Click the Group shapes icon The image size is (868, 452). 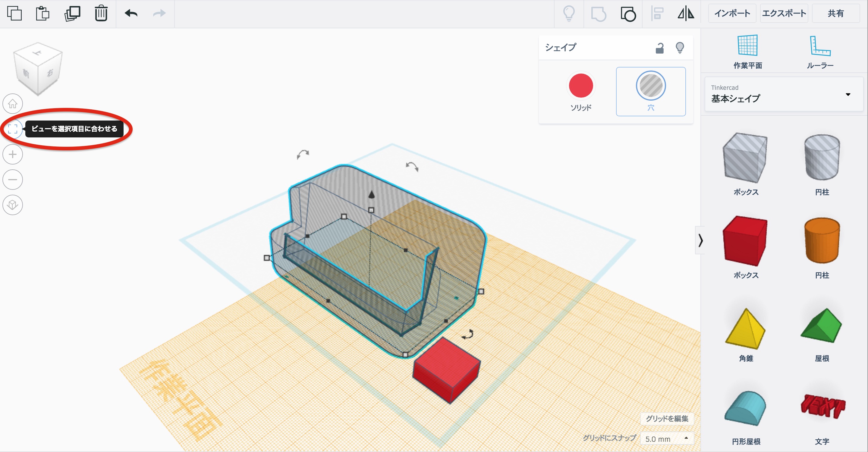(x=599, y=14)
